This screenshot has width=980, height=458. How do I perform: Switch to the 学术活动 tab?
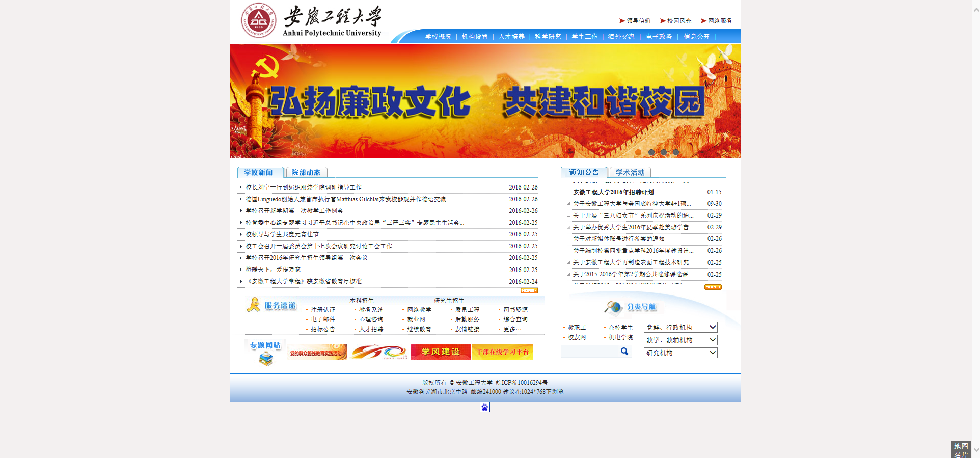[x=630, y=173]
